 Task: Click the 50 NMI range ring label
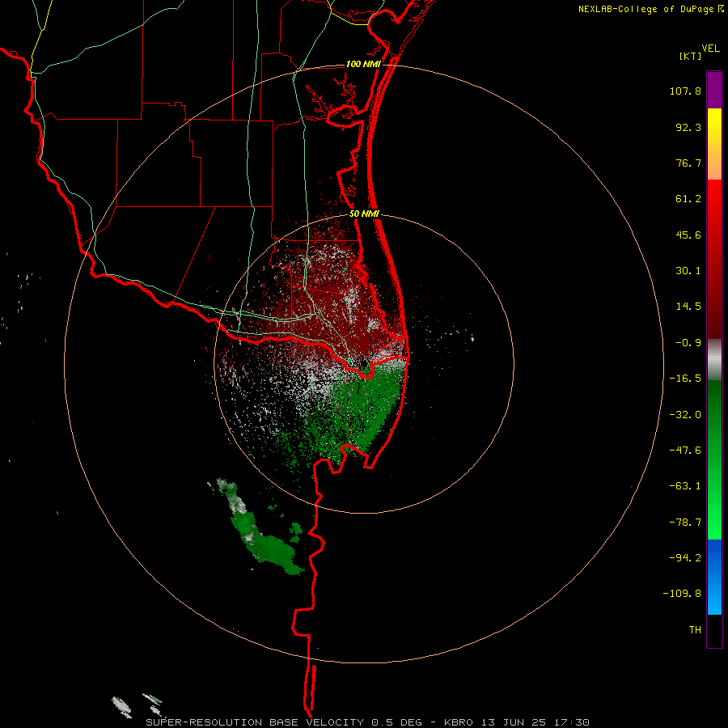(364, 214)
